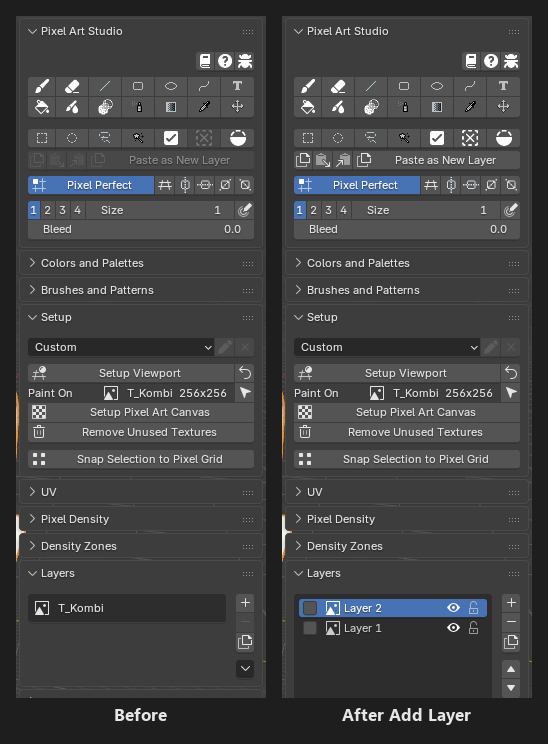The width and height of the screenshot is (548, 744).
Task: Choose lasso selection tool in Before panel
Action: pos(105,138)
